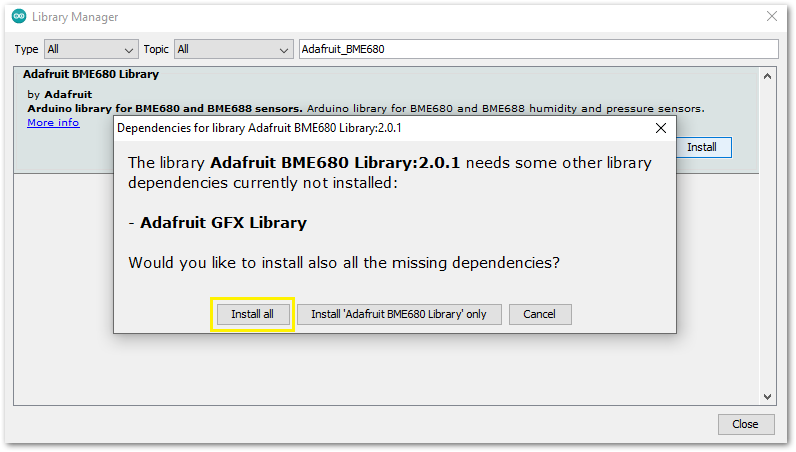Click the Install all button

[x=252, y=314]
